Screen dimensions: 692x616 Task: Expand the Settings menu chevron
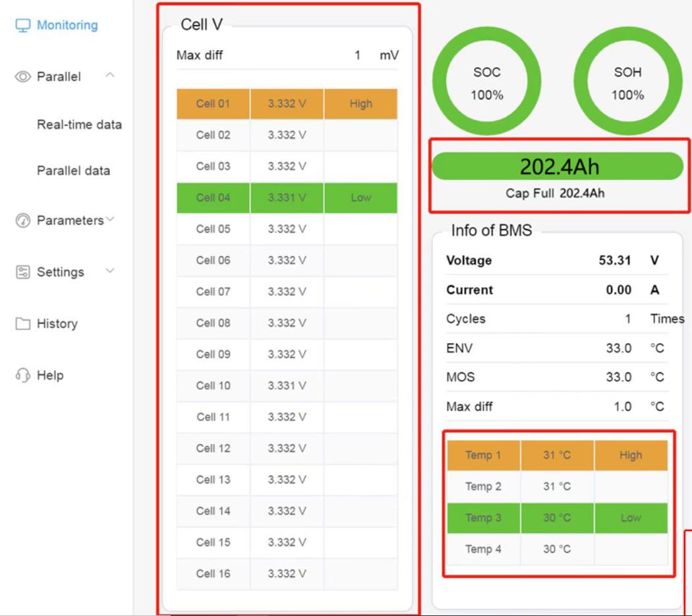pos(110,271)
